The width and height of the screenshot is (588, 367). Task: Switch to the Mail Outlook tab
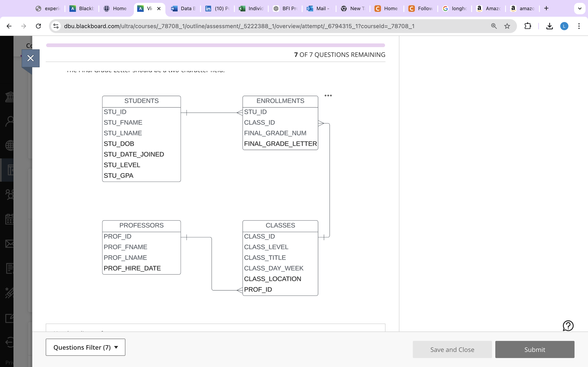pos(319,8)
